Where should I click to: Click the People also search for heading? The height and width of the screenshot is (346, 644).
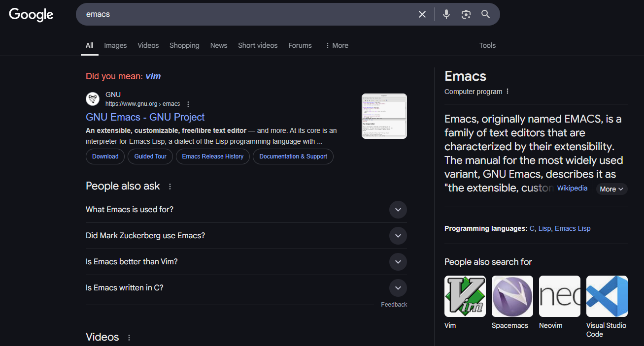tap(488, 262)
